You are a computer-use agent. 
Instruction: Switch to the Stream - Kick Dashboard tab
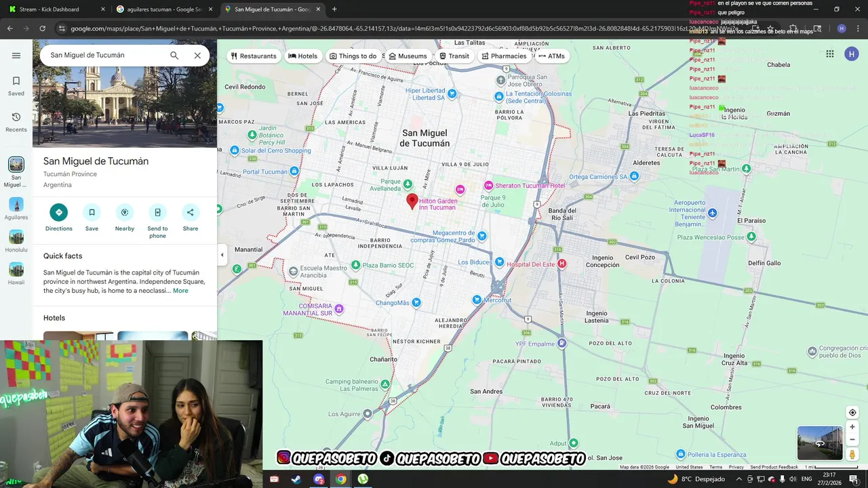[57, 9]
